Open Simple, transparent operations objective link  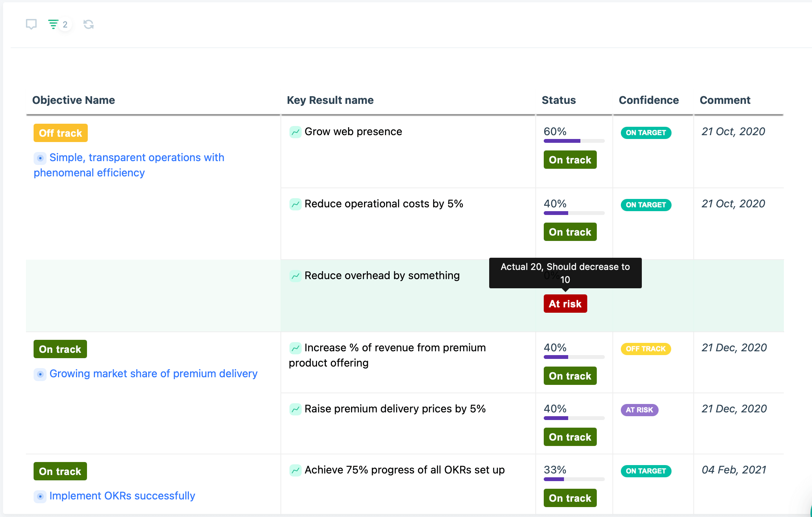click(129, 165)
